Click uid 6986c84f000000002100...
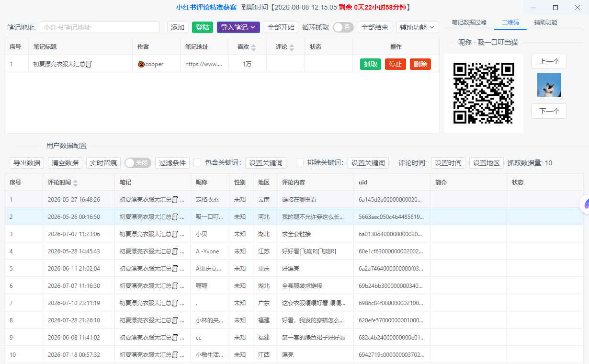Image resolution: width=589 pixels, height=364 pixels. point(391,303)
